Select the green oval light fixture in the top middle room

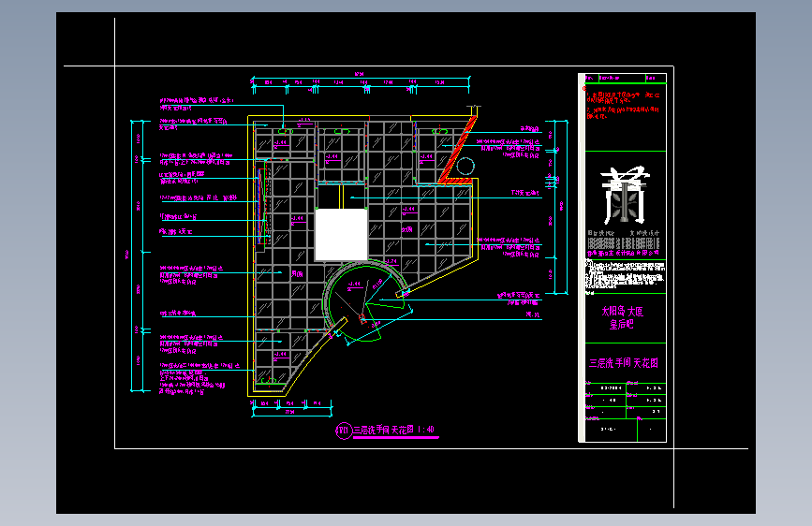coord(342,131)
